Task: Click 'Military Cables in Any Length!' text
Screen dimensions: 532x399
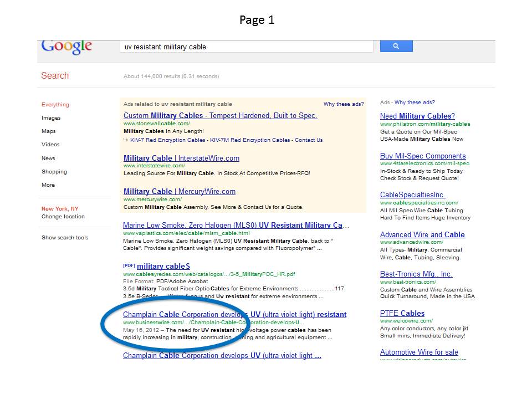Action: [163, 131]
